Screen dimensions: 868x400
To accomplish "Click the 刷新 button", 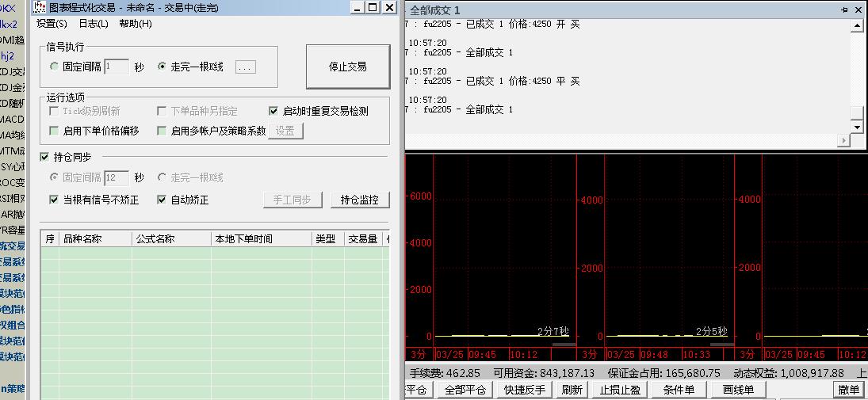I will click(x=572, y=390).
